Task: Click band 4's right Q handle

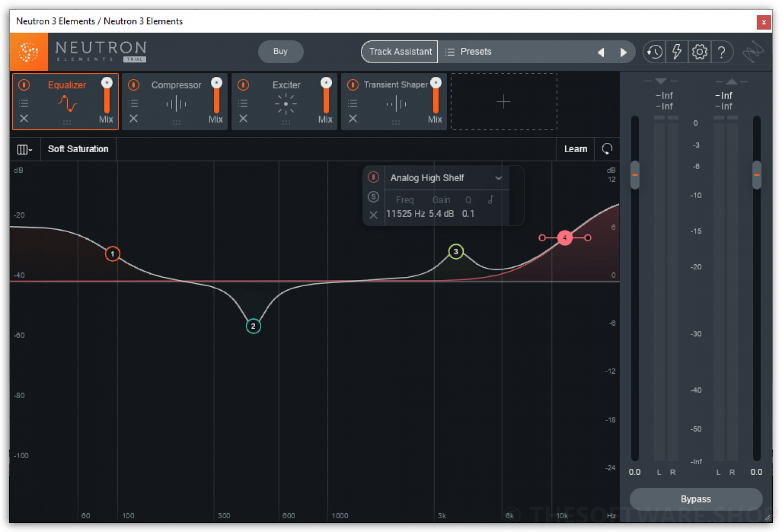Action: (588, 238)
